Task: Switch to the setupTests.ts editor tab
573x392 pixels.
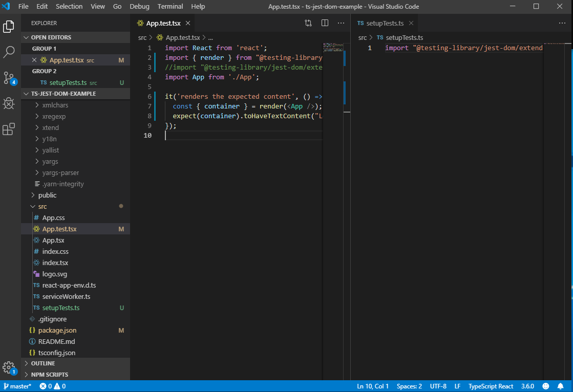Action: pos(385,23)
